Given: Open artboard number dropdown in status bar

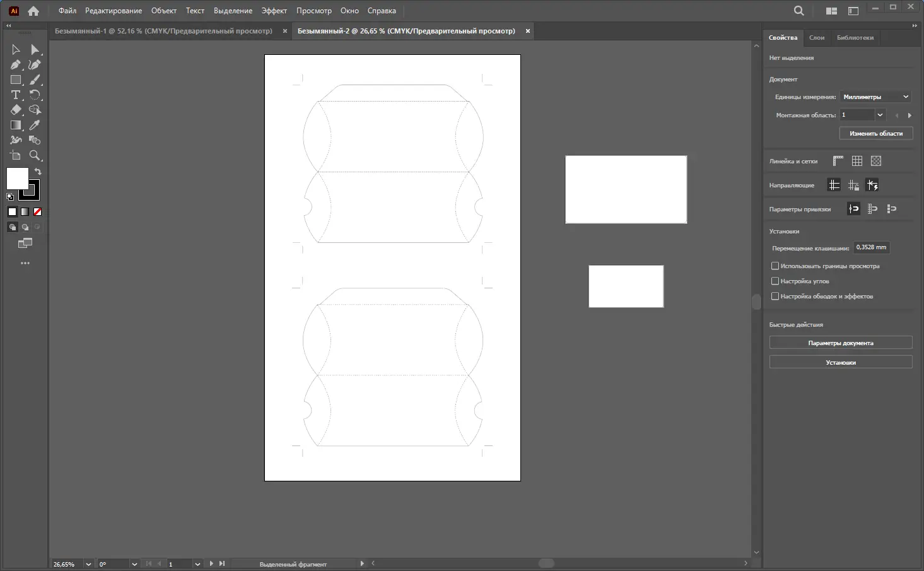Looking at the screenshot, I should click(197, 564).
